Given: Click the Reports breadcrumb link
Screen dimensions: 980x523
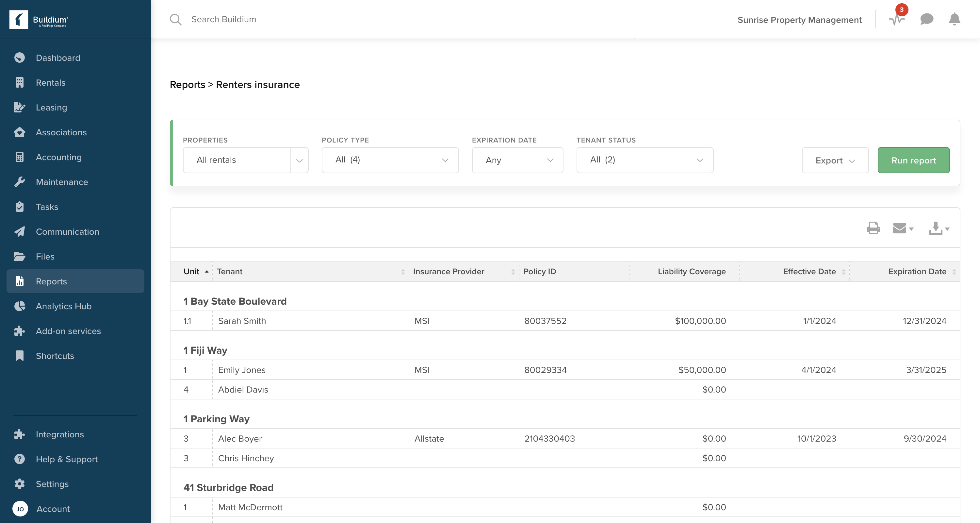Looking at the screenshot, I should (x=187, y=85).
